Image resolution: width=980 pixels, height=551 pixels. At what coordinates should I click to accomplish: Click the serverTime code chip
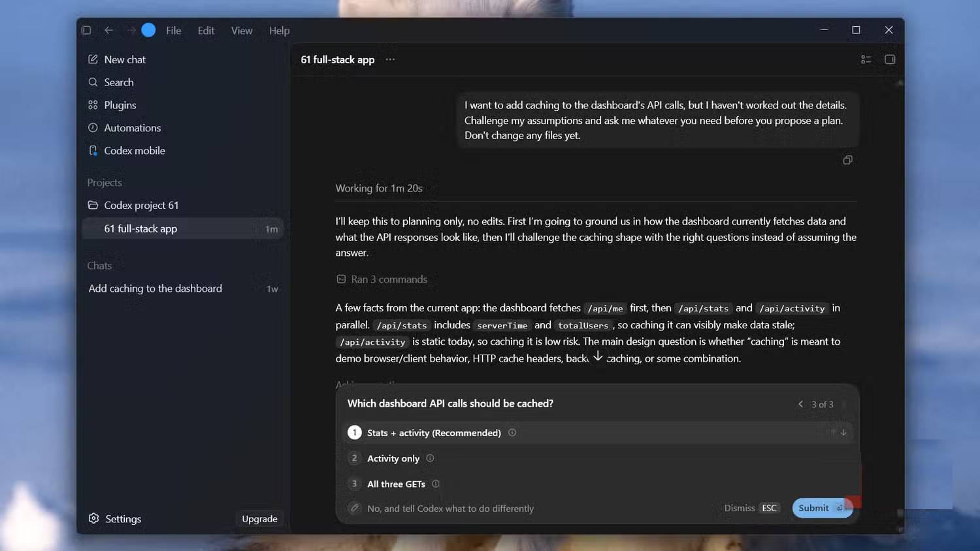click(x=502, y=326)
